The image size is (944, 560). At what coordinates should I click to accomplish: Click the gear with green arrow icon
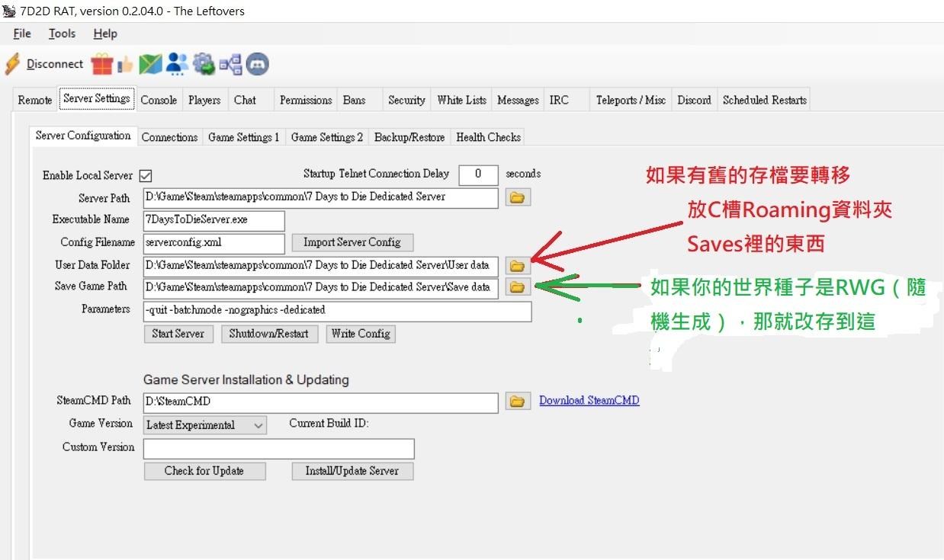(204, 64)
